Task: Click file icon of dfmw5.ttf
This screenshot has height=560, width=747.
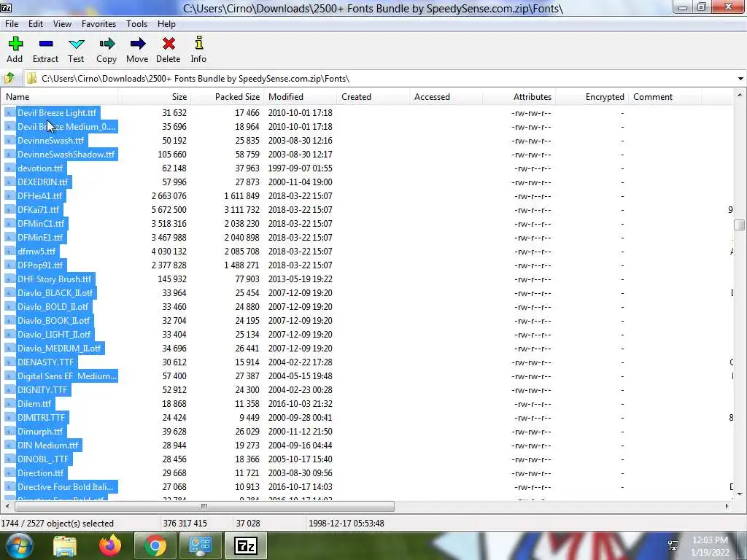Action: pyautogui.click(x=10, y=252)
